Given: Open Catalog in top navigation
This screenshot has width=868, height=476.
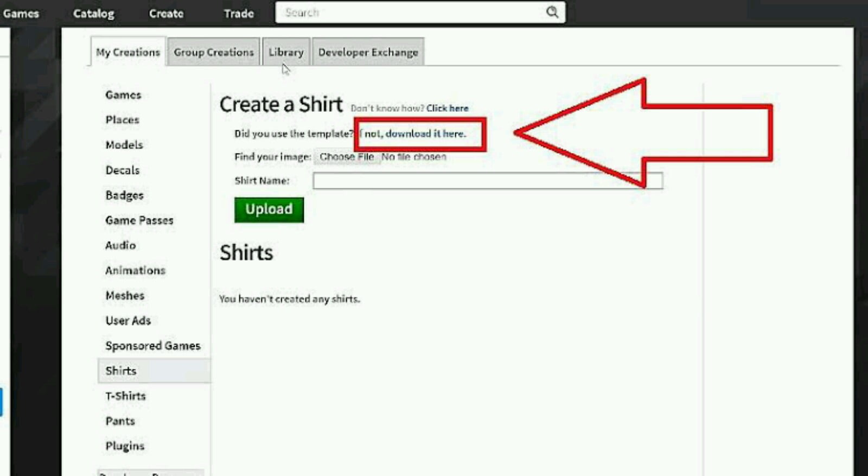Looking at the screenshot, I should (93, 14).
